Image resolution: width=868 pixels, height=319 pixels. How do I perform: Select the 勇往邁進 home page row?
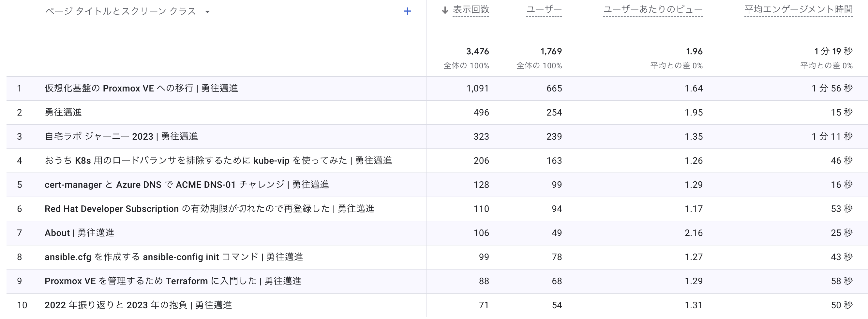tap(63, 112)
